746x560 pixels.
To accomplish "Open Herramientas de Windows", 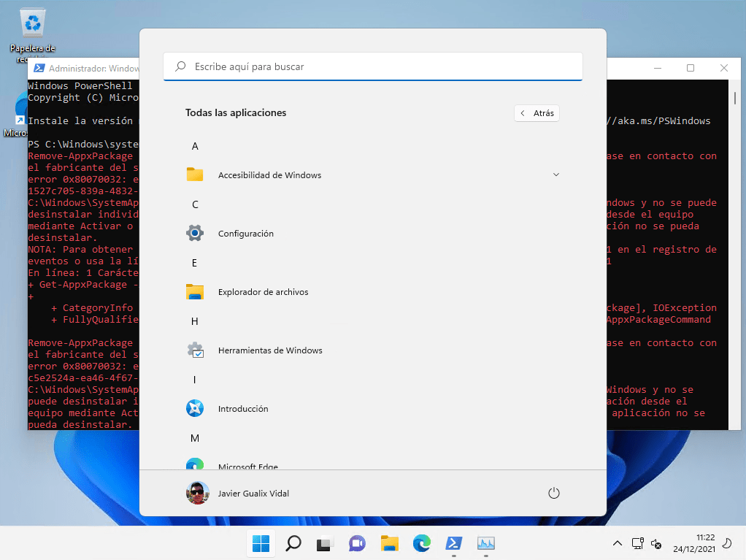I will pyautogui.click(x=269, y=350).
